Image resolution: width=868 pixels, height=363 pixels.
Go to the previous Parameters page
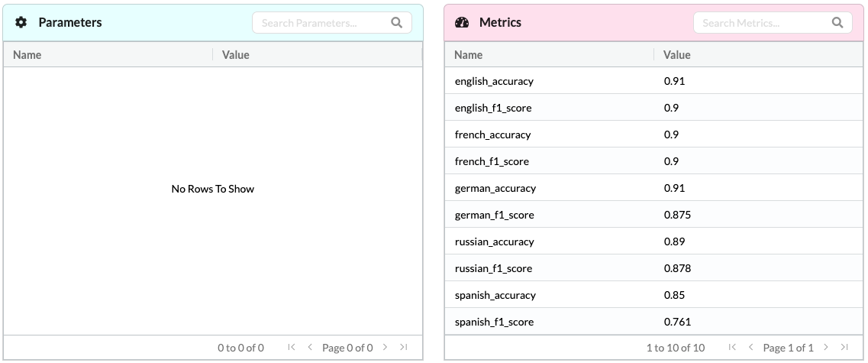(310, 348)
